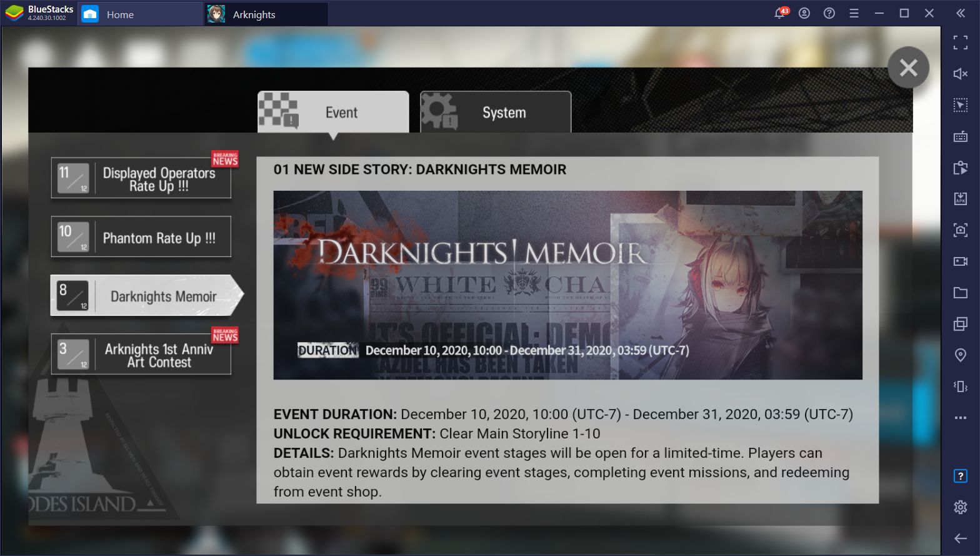This screenshot has width=980, height=556.
Task: Open keyboard game controls
Action: pyautogui.click(x=961, y=136)
